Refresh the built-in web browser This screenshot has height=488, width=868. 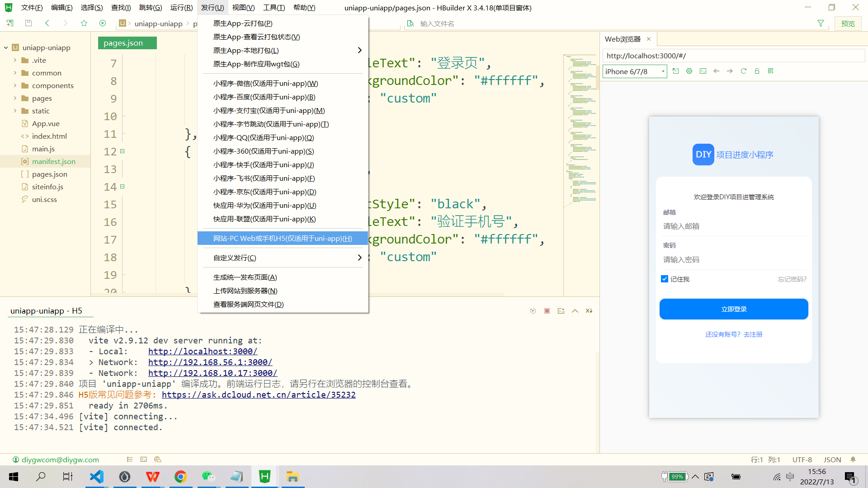(744, 71)
